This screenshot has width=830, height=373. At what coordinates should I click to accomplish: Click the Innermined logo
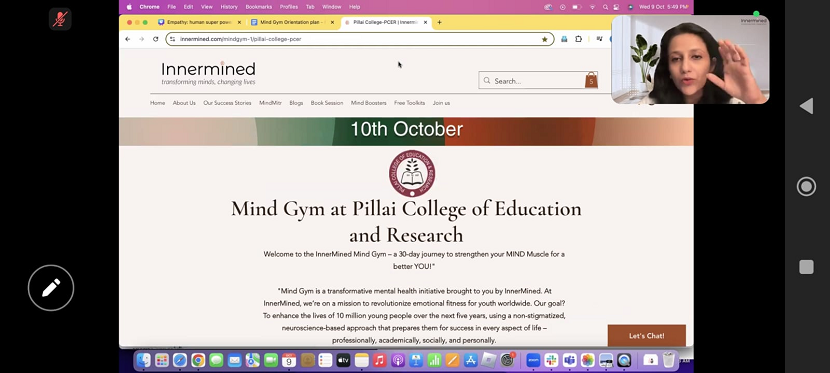pos(208,73)
